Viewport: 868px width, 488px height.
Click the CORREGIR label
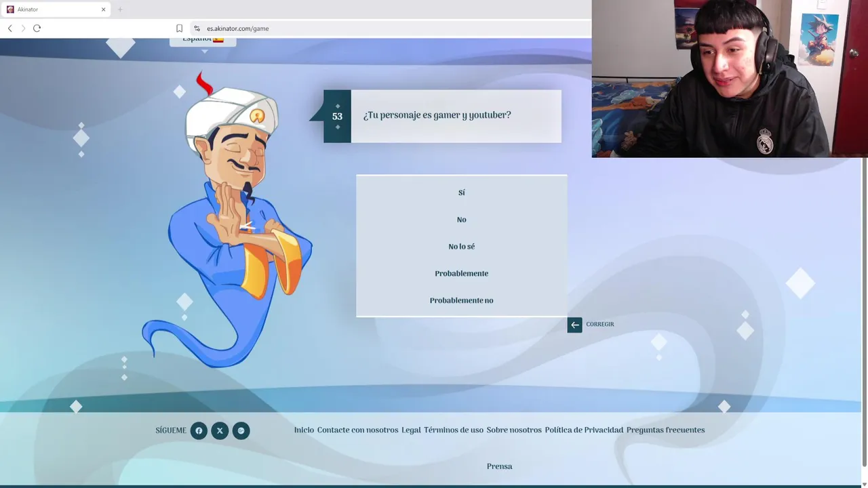(x=600, y=325)
